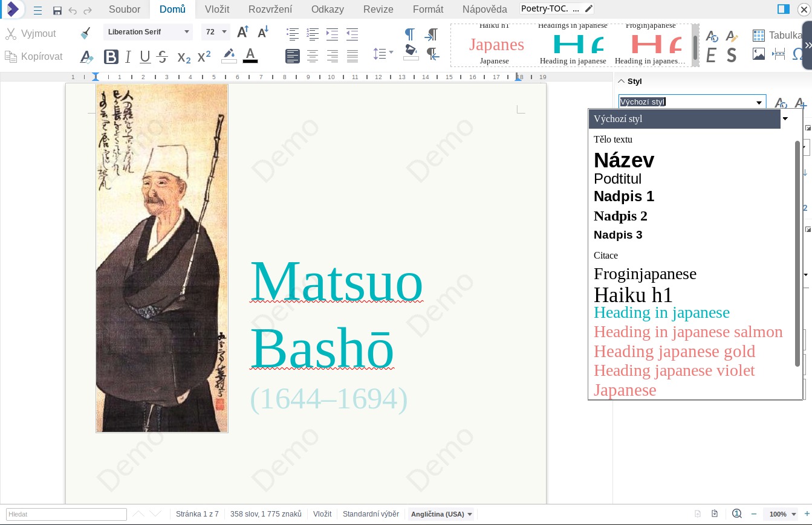Click the Decrease indent icon
This screenshot has width=812, height=525.
[x=352, y=34]
